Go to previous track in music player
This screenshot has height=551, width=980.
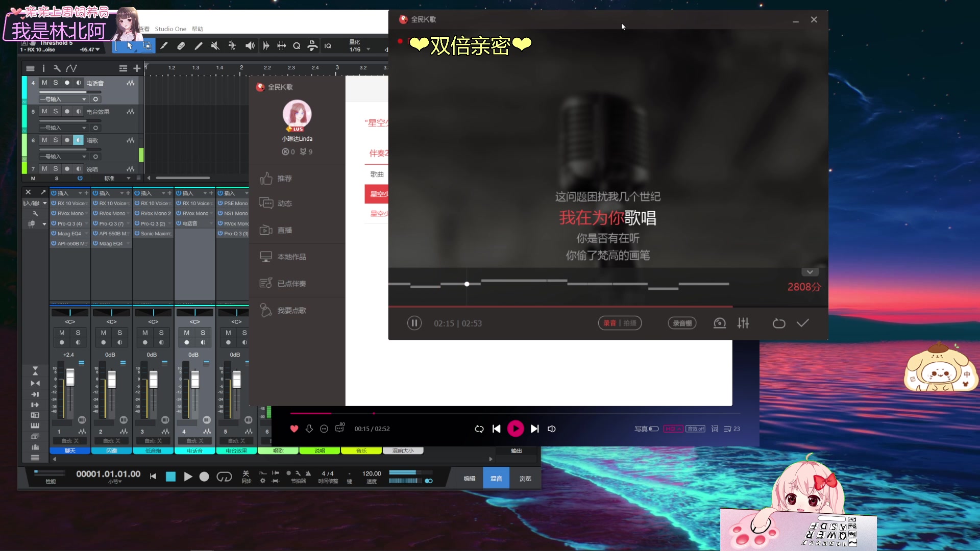pos(496,429)
